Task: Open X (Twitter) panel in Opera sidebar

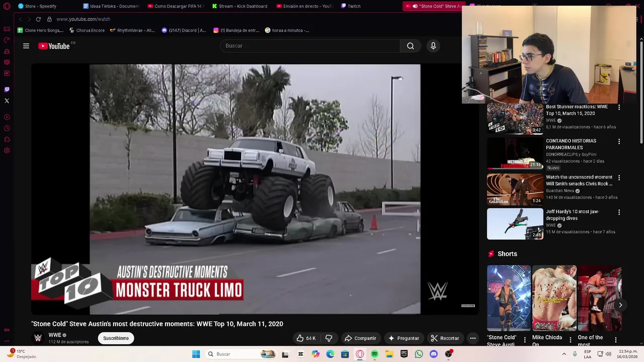Action: coord(7,101)
